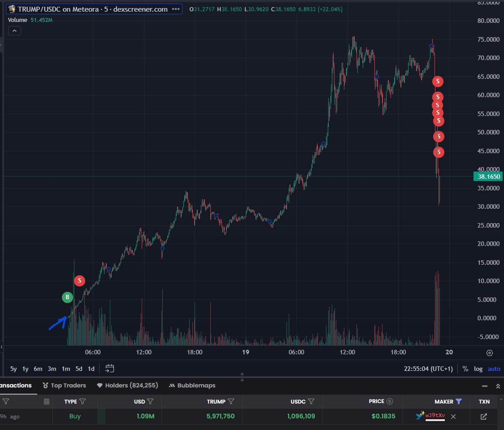The height and width of the screenshot is (430, 504).
Task: Open the Bubblemaps tab
Action: [x=193, y=385]
